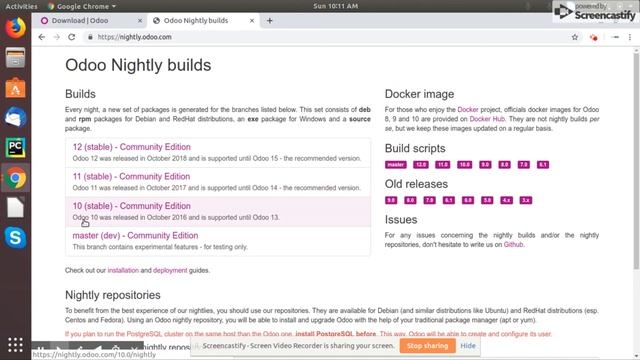This screenshot has width=640, height=360.
Task: Open the Docker project link
Action: click(x=468, y=109)
